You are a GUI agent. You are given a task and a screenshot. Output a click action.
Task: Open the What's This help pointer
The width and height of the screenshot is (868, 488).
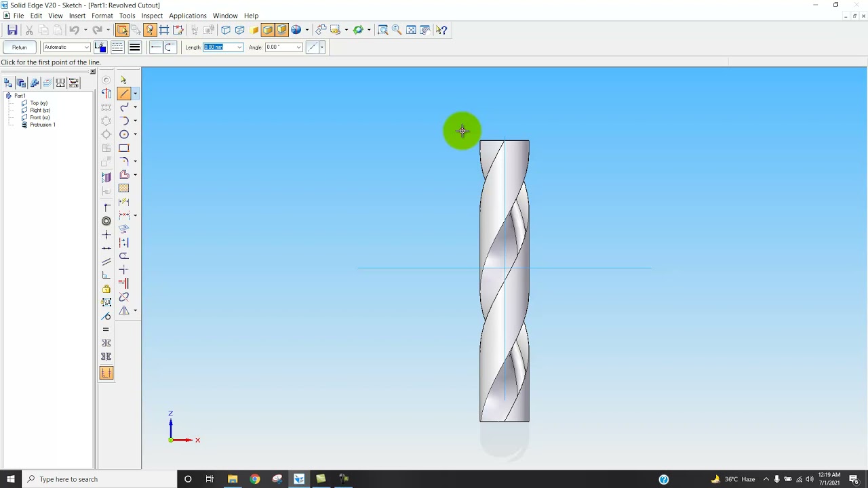pyautogui.click(x=441, y=30)
